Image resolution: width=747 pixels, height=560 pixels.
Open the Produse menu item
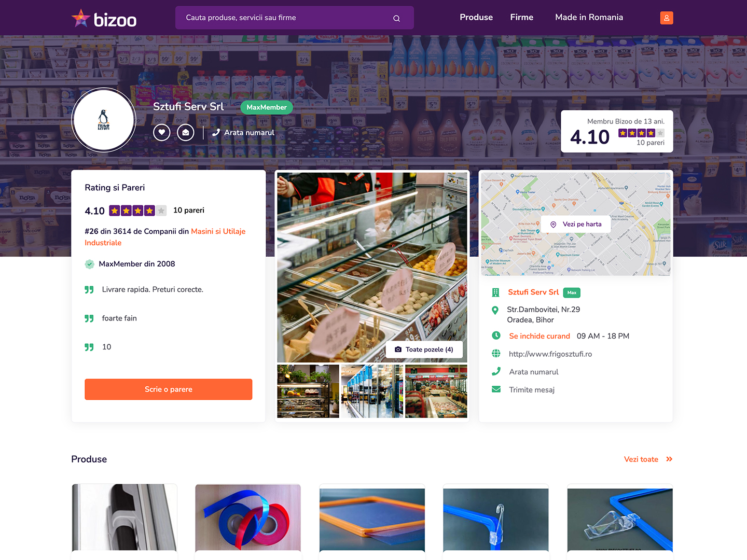tap(476, 17)
